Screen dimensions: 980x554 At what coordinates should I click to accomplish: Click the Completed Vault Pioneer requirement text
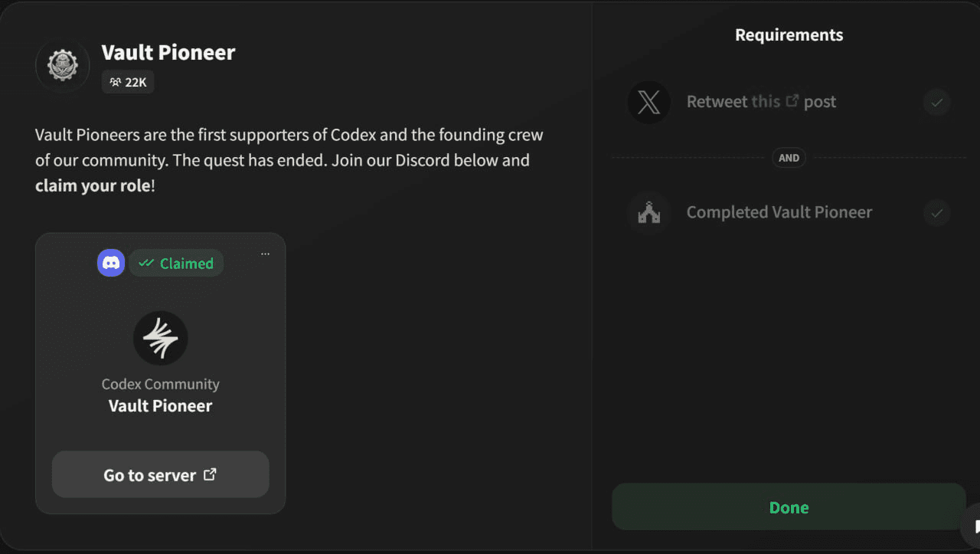click(779, 212)
